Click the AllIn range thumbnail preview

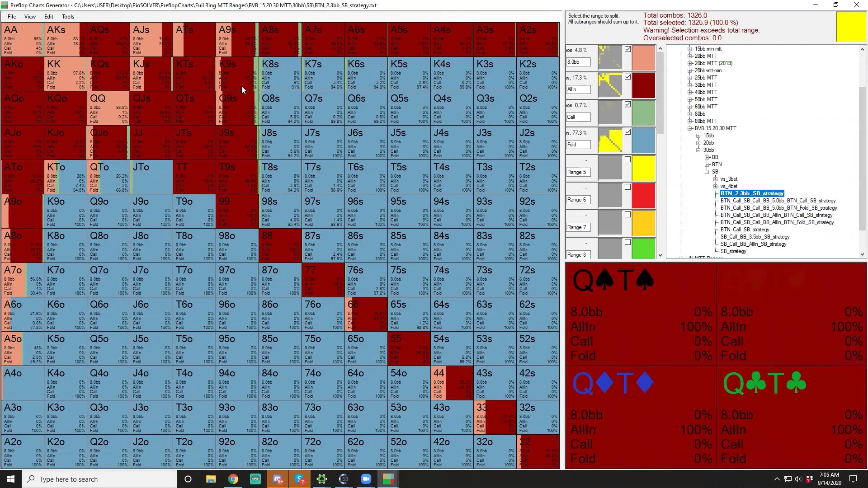point(610,85)
